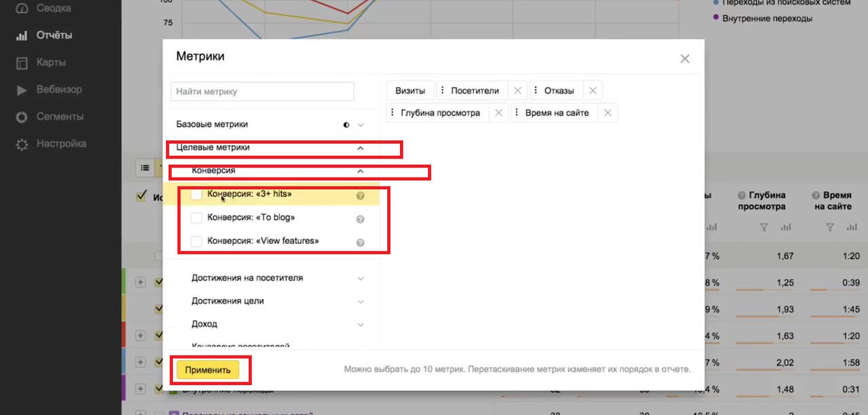
Task: Click the Визиты metric chip
Action: (410, 91)
